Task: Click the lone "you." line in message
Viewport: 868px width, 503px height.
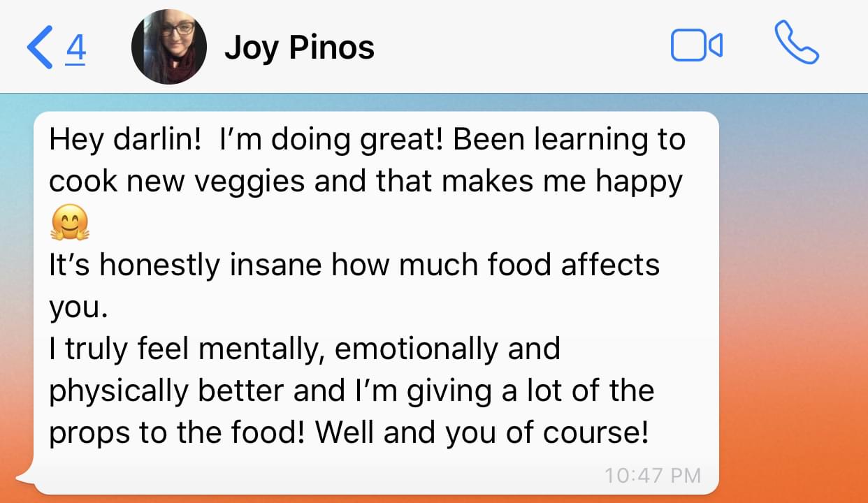Action: click(78, 307)
